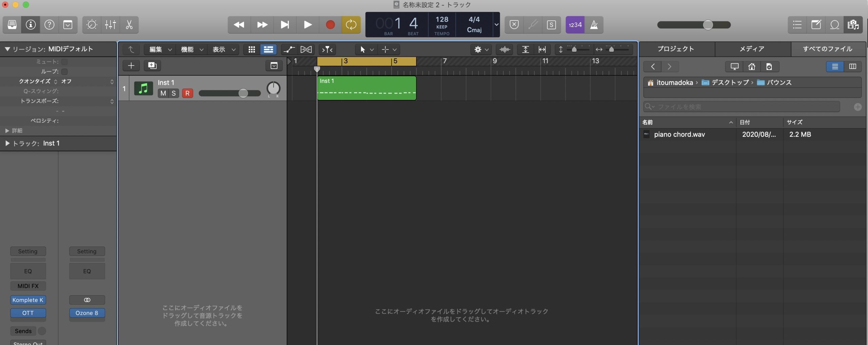868x345 pixels.
Task: Toggle the metronome click icon
Action: tap(594, 25)
